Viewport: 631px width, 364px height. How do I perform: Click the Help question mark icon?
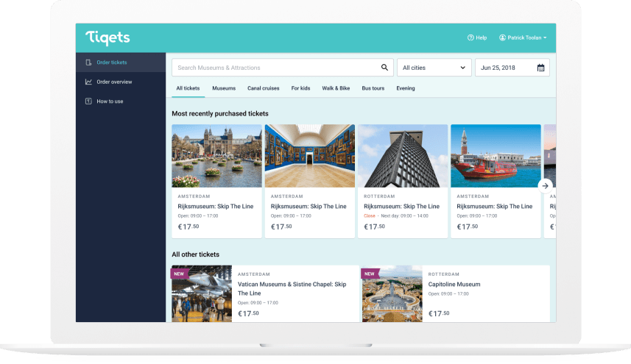(x=470, y=38)
